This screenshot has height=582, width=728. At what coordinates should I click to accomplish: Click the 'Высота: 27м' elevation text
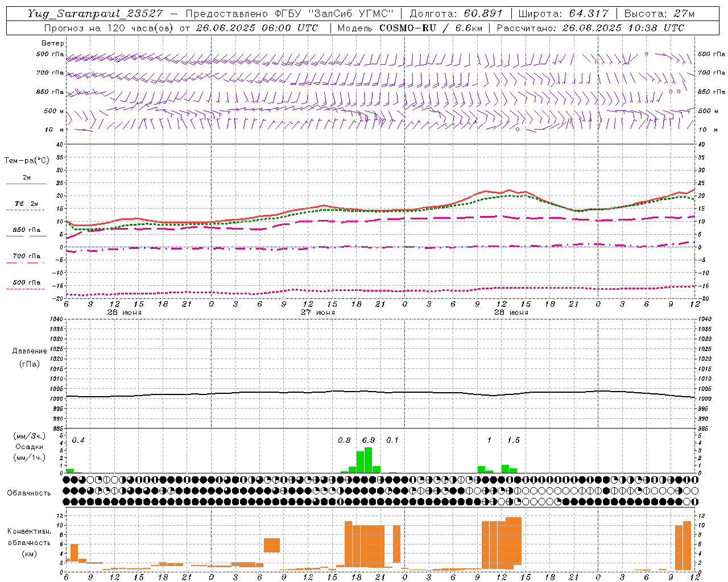click(x=659, y=14)
